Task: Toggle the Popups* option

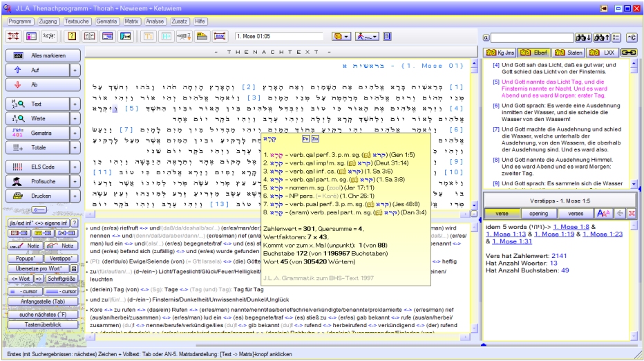Action: pyautogui.click(x=26, y=258)
